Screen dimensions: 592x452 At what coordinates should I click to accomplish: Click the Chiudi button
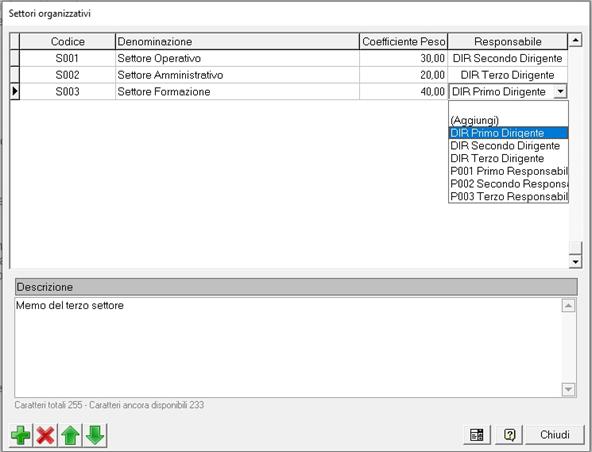(x=555, y=435)
